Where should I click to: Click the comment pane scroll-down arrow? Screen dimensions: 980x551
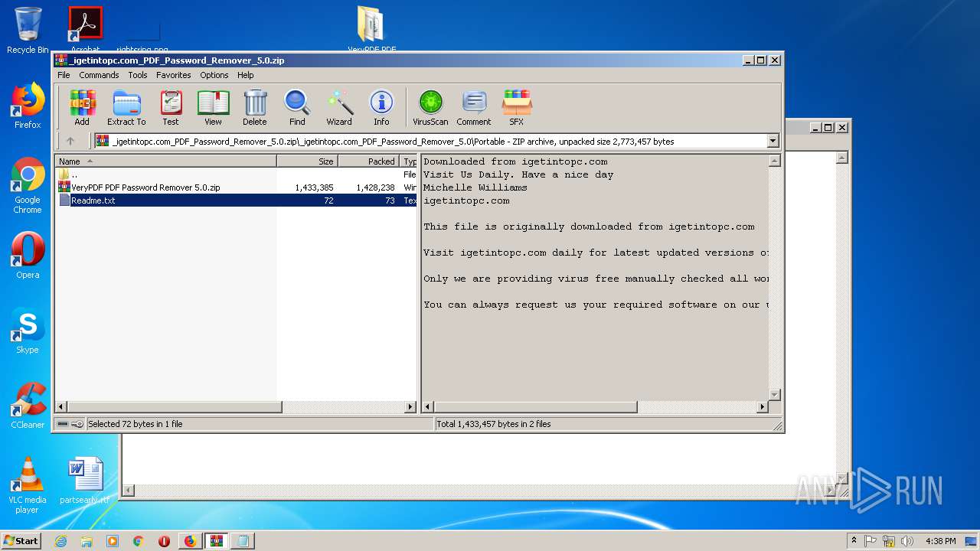(x=774, y=395)
